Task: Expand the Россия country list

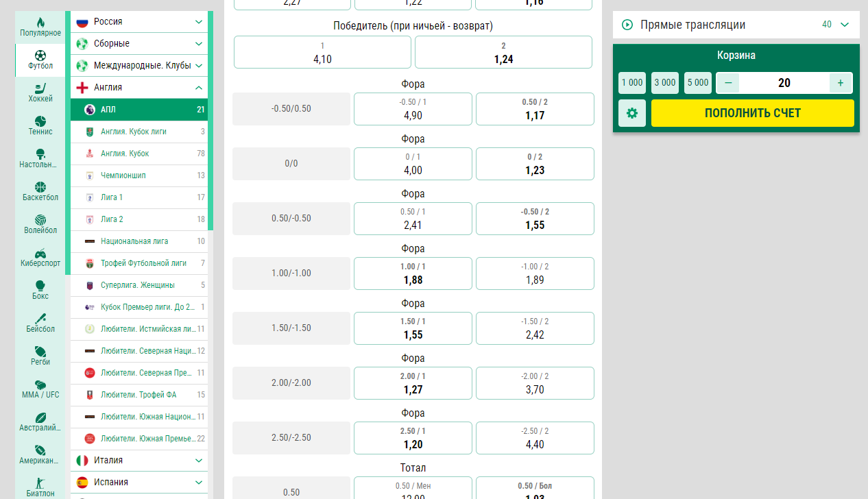Action: pyautogui.click(x=139, y=22)
